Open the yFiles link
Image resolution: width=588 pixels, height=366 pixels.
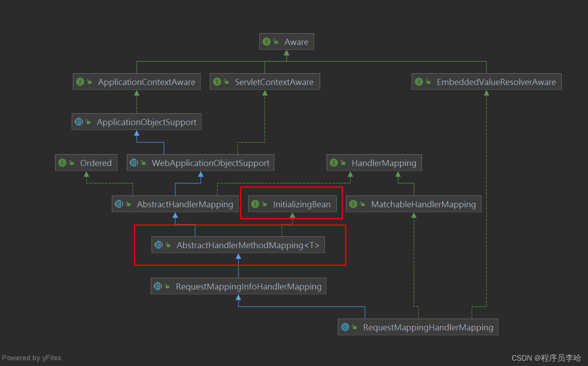point(52,357)
